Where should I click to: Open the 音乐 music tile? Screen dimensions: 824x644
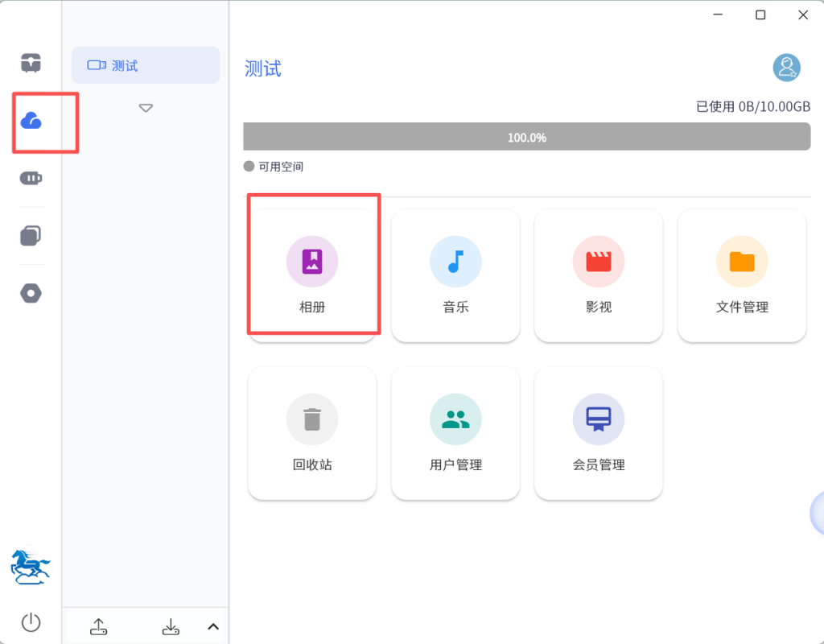coord(455,275)
